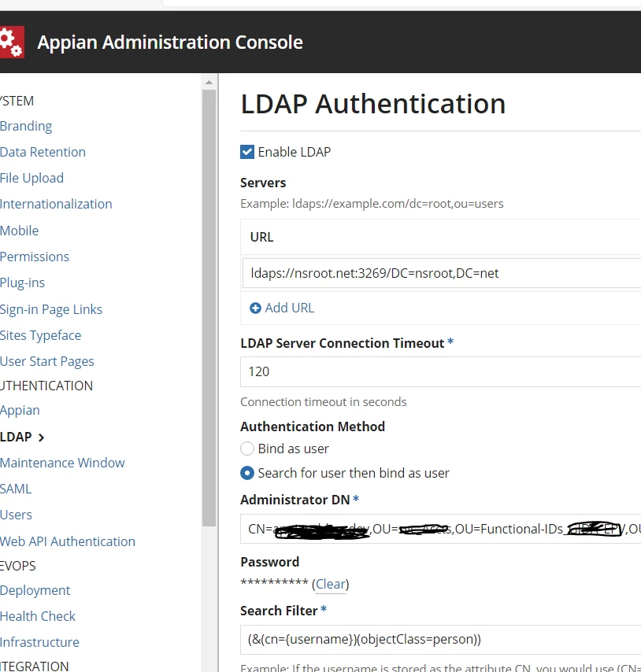The height and width of the screenshot is (672, 641).
Task: Open Data Retention in the sidebar
Action: [x=43, y=152]
